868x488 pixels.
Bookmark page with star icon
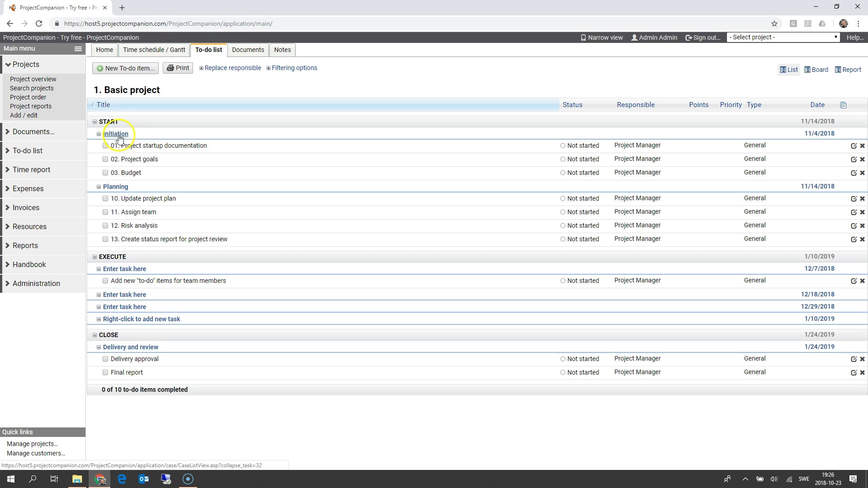(x=774, y=23)
